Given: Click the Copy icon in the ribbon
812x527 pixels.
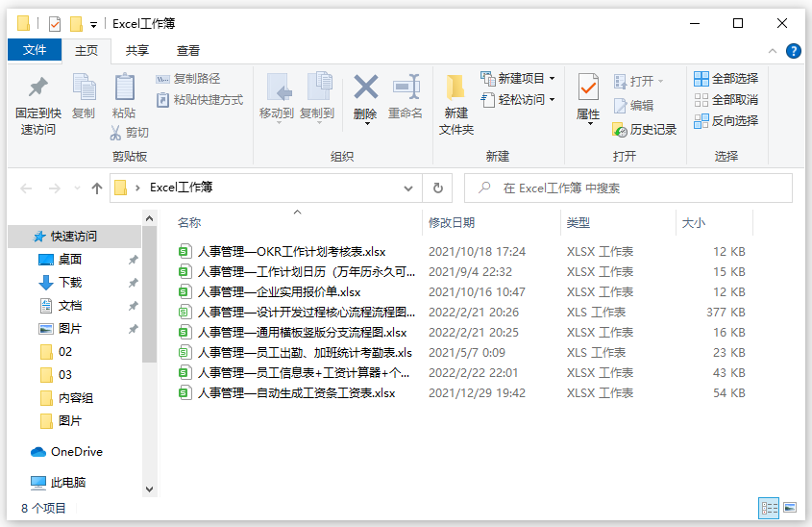Looking at the screenshot, I should coord(84,88).
